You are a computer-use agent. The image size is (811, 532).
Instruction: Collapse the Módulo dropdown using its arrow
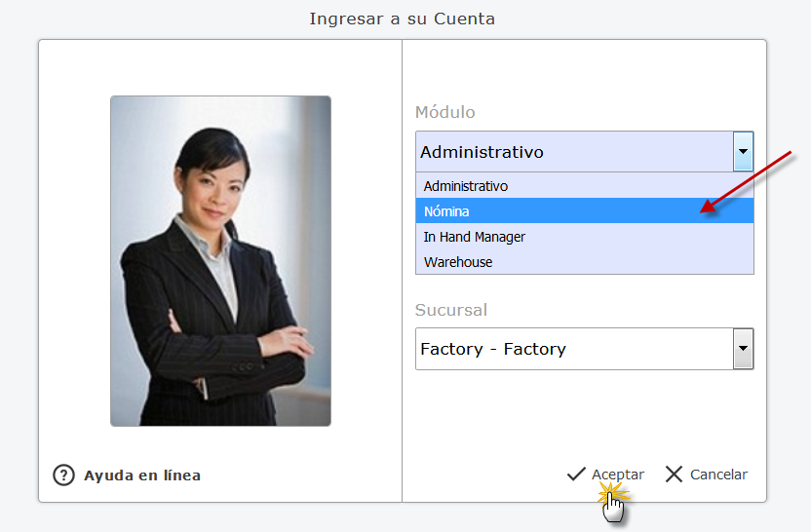[x=743, y=152]
